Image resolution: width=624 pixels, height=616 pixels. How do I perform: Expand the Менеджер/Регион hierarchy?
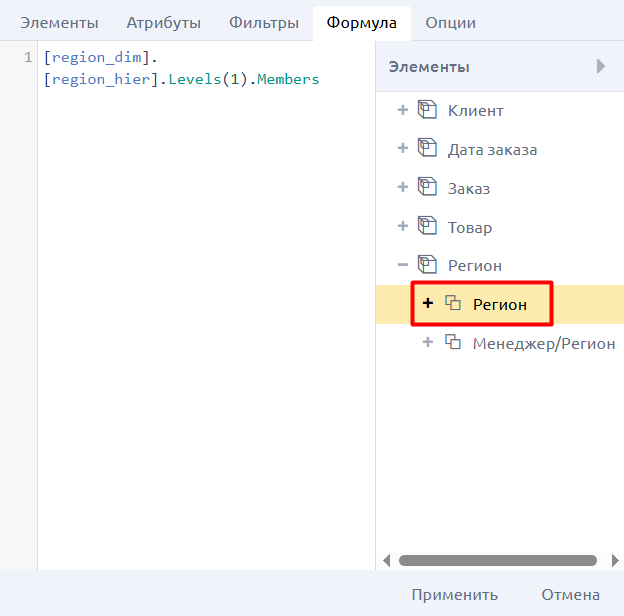coord(428,343)
